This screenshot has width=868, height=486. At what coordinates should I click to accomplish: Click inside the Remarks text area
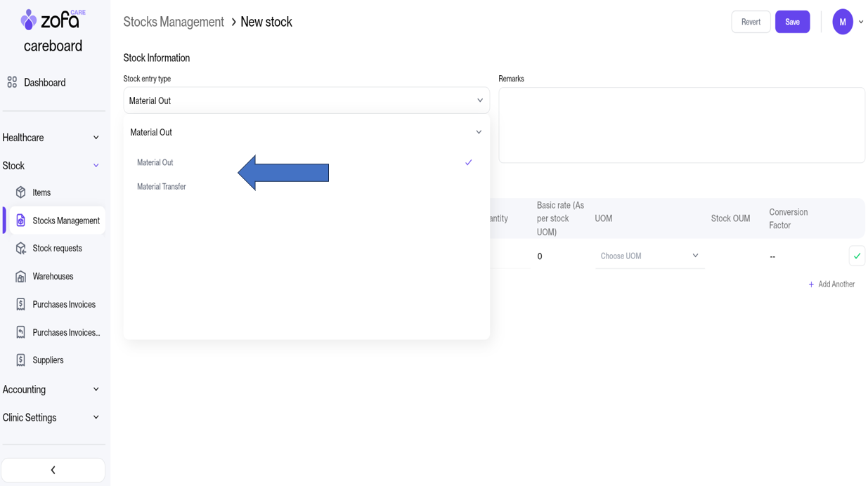click(681, 125)
